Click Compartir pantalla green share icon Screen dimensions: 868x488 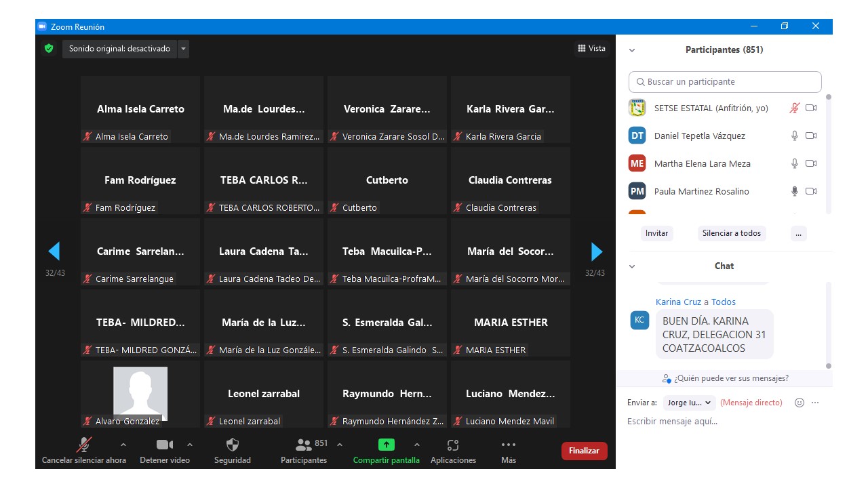coord(386,445)
